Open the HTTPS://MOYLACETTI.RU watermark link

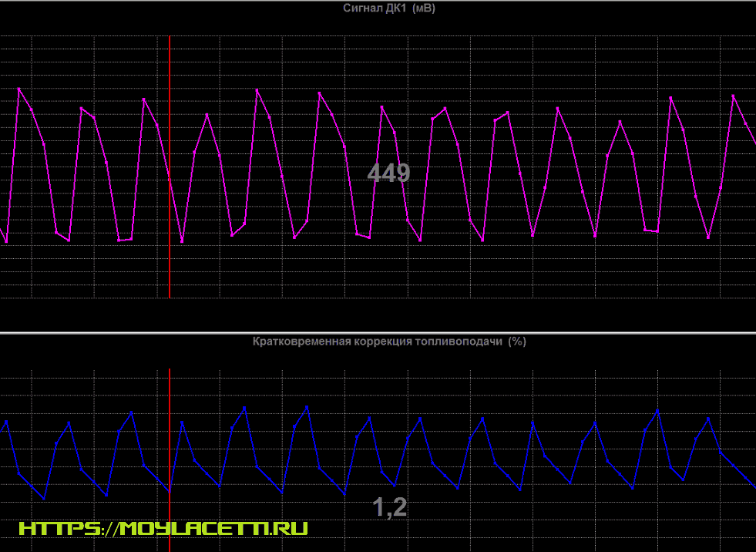click(x=163, y=529)
